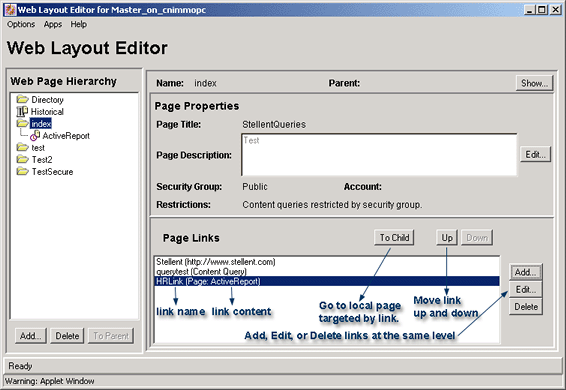Viewport: 566px width, 390px height.
Task: Open the Help menu
Action: 78,24
